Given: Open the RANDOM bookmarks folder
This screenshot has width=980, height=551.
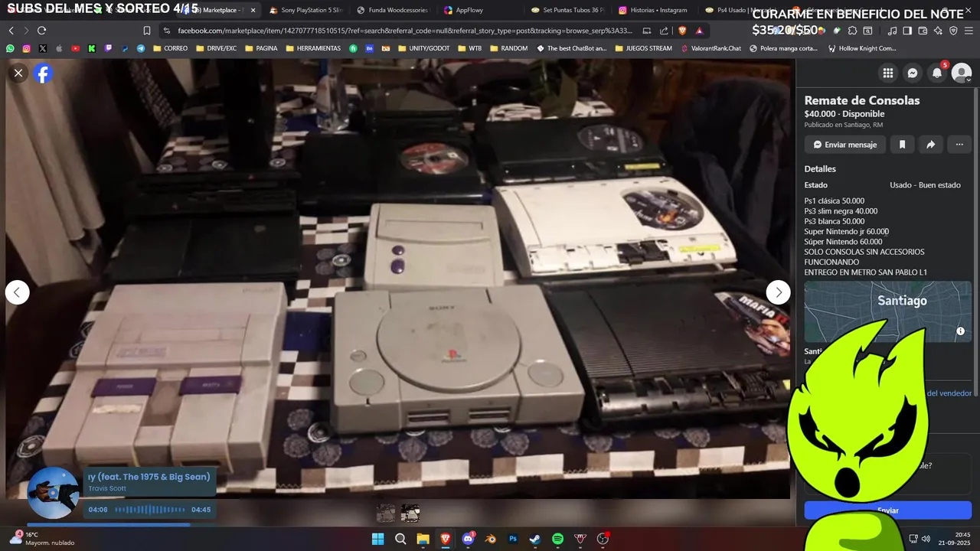Looking at the screenshot, I should (508, 48).
